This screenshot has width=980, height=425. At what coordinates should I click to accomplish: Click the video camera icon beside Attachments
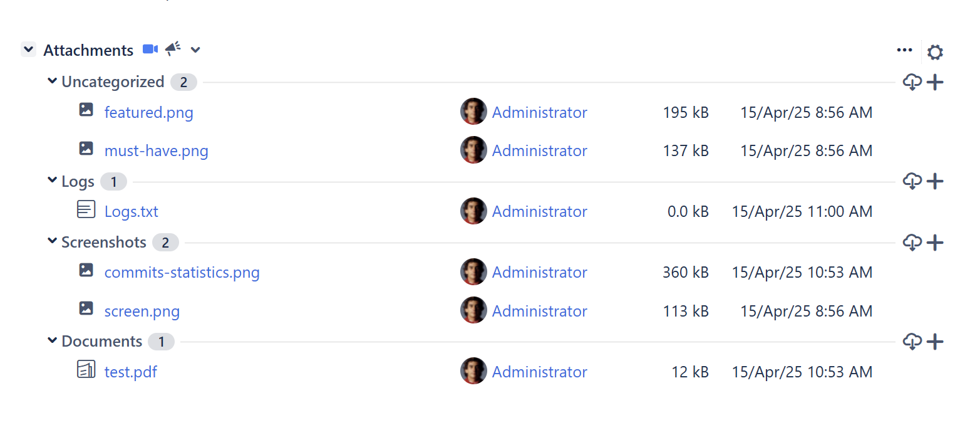(x=150, y=50)
